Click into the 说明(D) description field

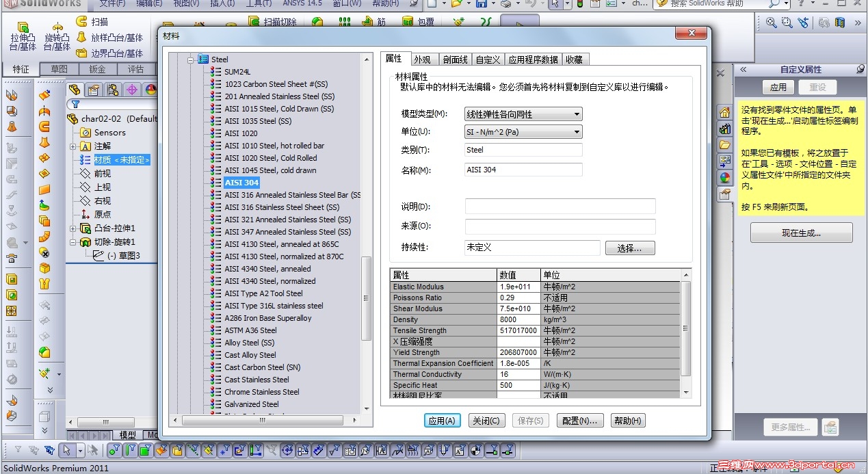pos(560,207)
